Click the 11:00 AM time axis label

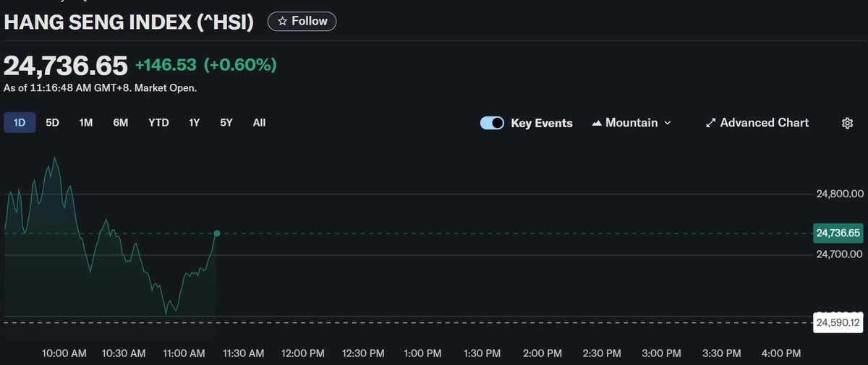[184, 353]
